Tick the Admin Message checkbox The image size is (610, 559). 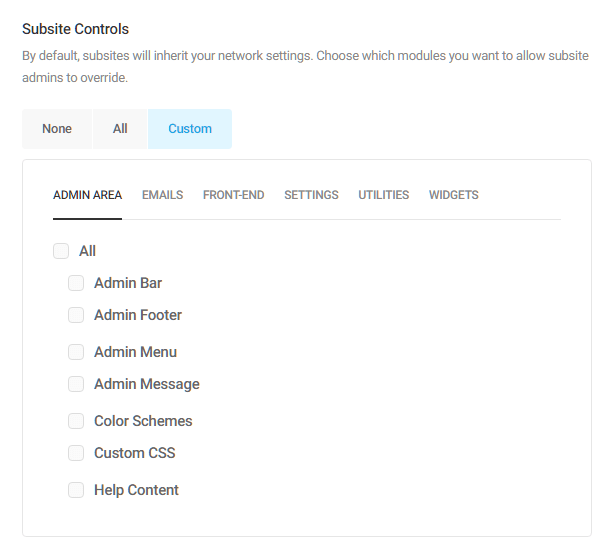tap(76, 384)
